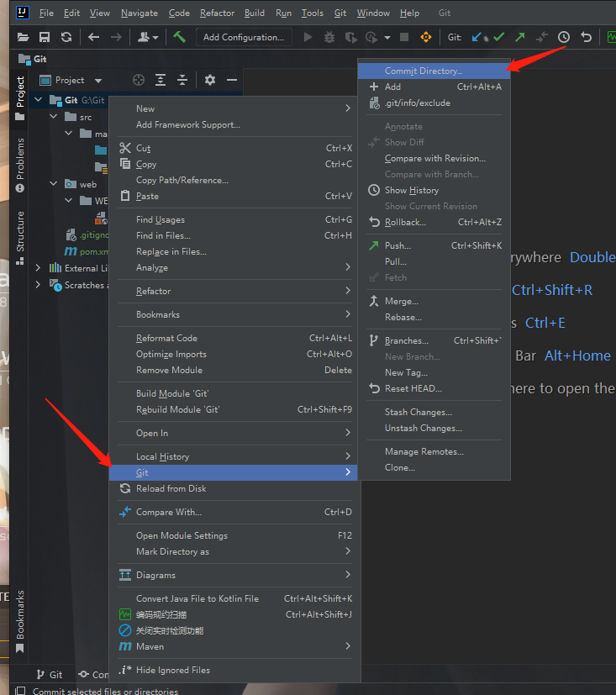Screen dimensions: 616x695
Task: Choose Show History in Git submenu
Action: coord(434,190)
